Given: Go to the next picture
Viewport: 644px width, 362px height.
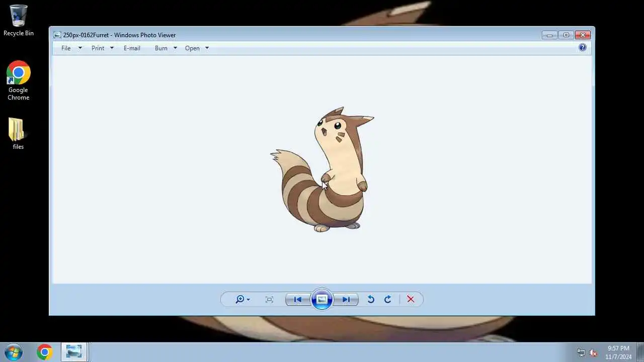Looking at the screenshot, I should click(x=346, y=300).
